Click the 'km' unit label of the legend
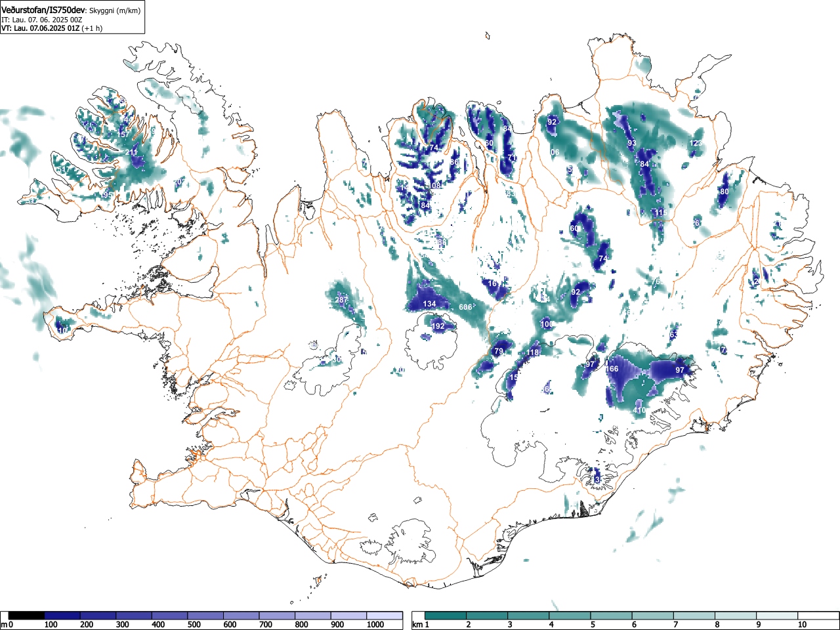 point(417,625)
